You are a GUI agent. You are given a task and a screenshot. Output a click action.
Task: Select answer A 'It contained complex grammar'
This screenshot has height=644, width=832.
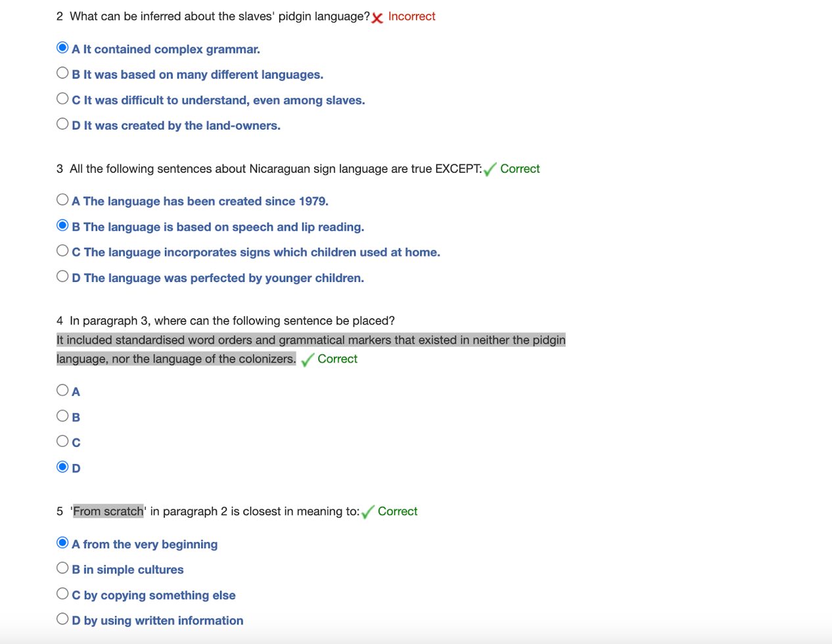pos(62,48)
